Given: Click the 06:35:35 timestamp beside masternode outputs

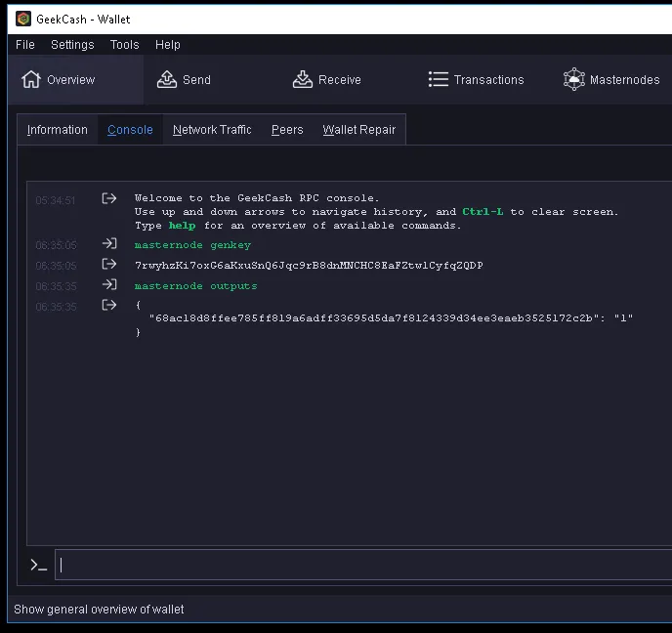Looking at the screenshot, I should (56, 286).
